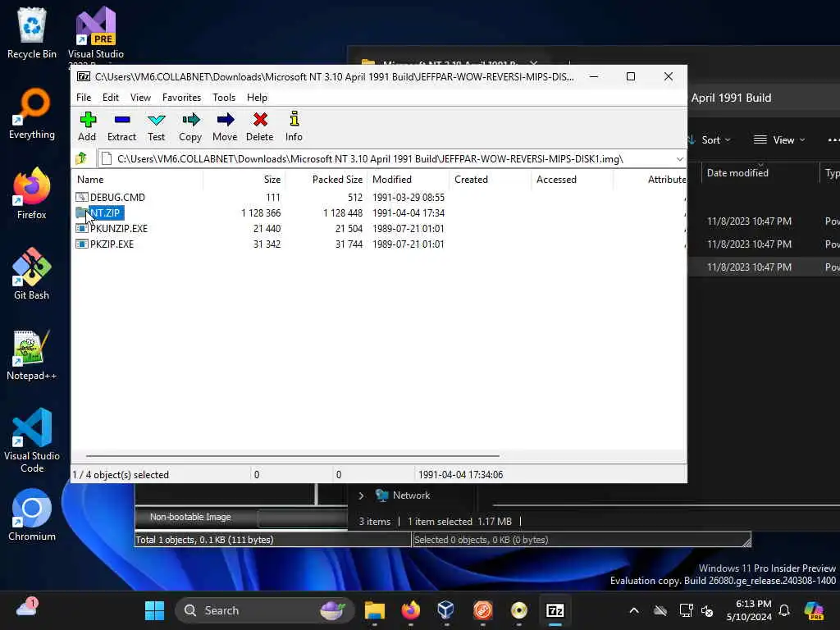The height and width of the screenshot is (630, 840).
Task: Click the horizontal scrollbar in 7-Zip
Action: (293, 456)
